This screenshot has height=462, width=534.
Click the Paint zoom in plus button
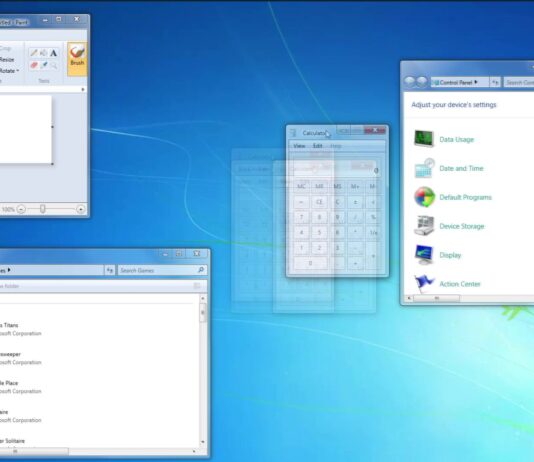81,209
